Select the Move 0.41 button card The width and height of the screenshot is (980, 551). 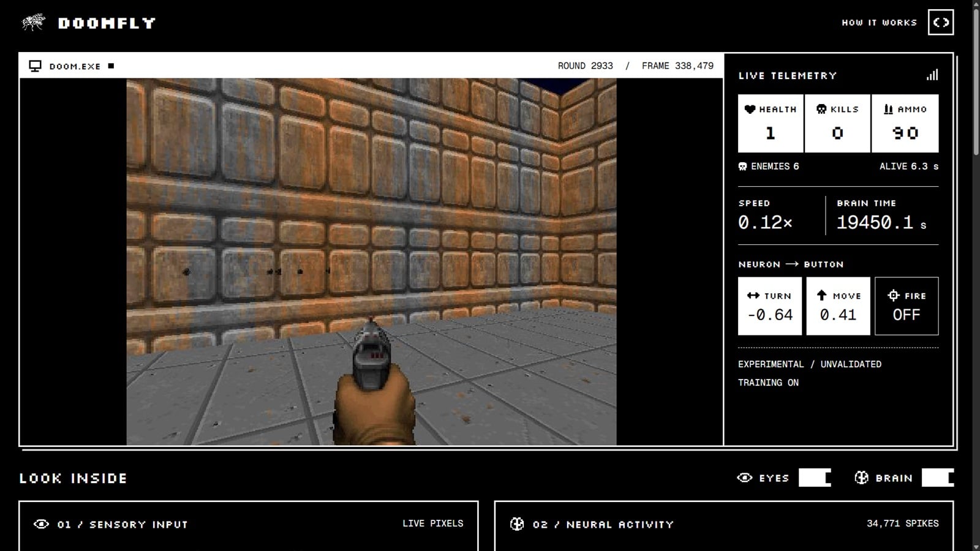pos(838,306)
